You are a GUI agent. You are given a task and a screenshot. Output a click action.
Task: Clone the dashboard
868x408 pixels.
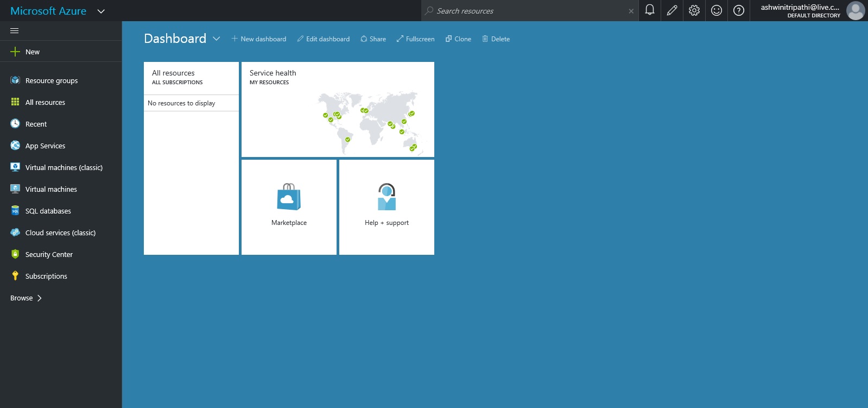click(x=458, y=39)
